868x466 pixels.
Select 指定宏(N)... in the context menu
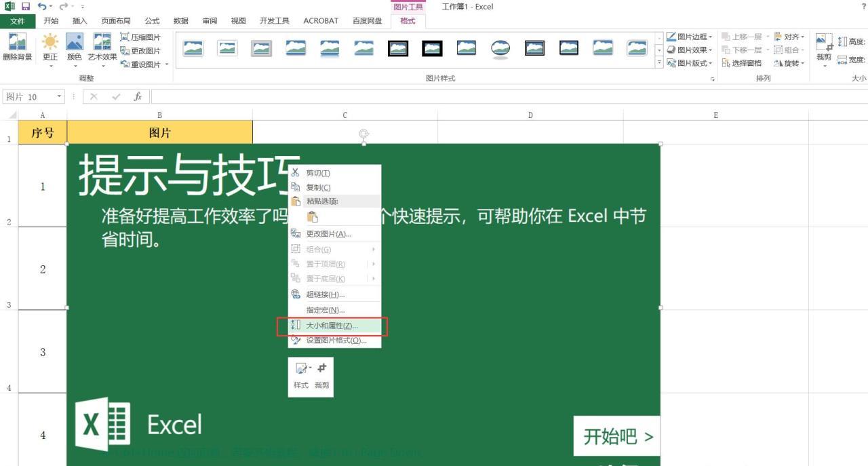click(x=334, y=310)
